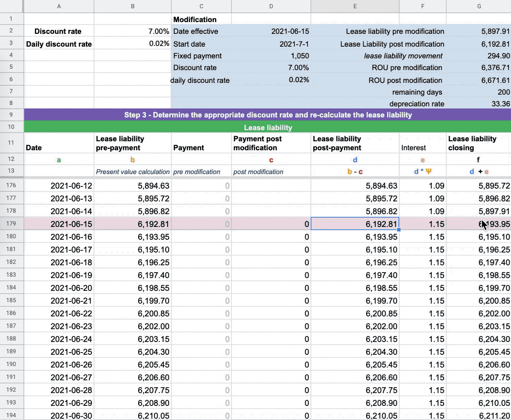Select the 7.00% cell in column B
Image resolution: width=511 pixels, height=420 pixels.
pyautogui.click(x=133, y=31)
